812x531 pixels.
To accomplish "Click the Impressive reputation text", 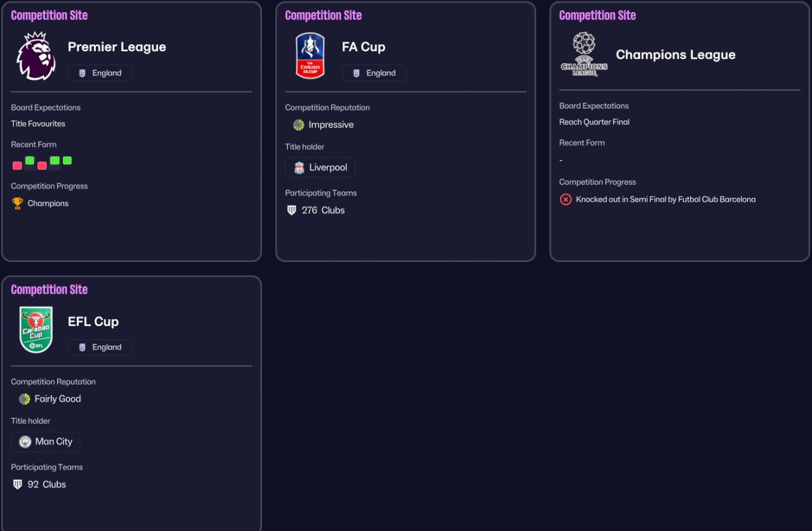I will pos(331,125).
